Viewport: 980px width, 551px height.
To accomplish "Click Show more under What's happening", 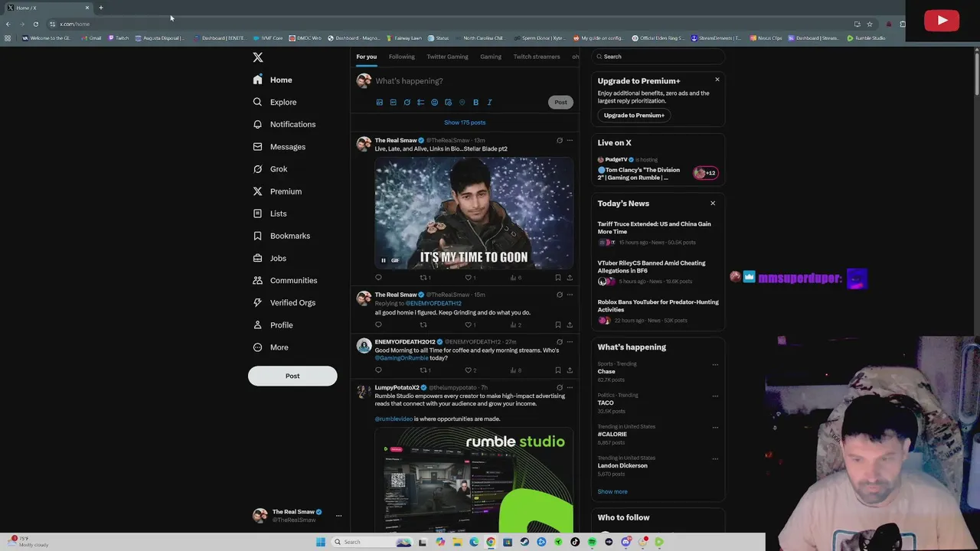I will [x=612, y=492].
